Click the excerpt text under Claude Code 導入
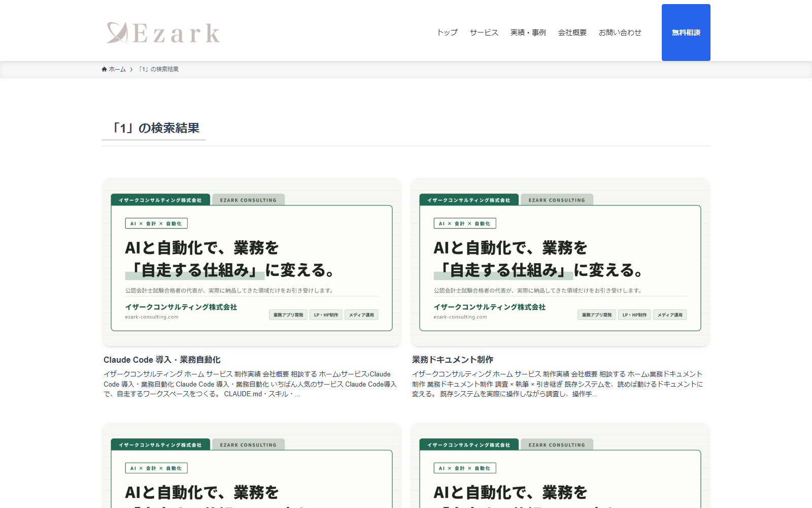 click(x=251, y=384)
